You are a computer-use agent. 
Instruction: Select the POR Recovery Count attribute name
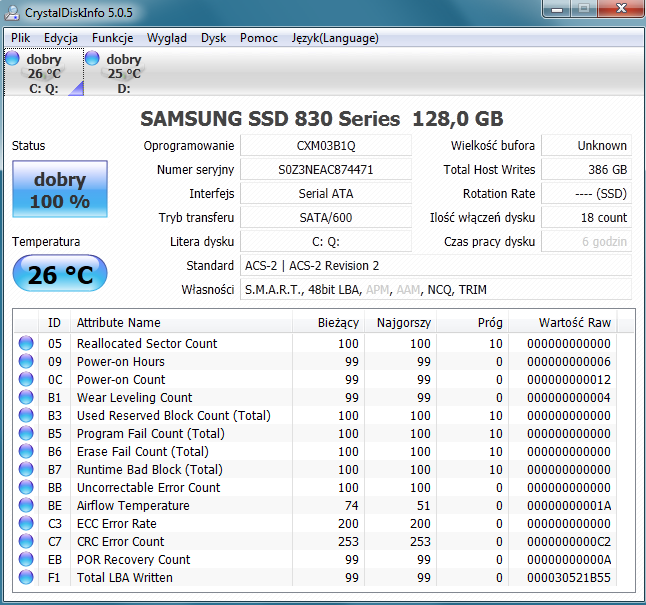[x=133, y=559]
